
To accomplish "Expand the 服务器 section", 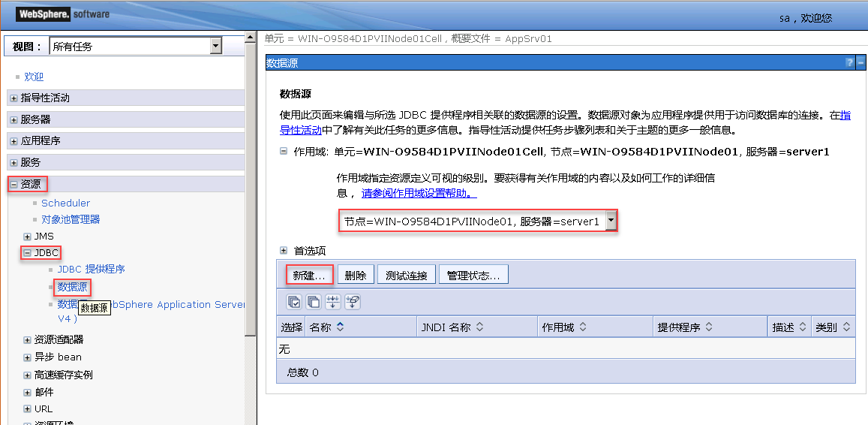I will (14, 119).
